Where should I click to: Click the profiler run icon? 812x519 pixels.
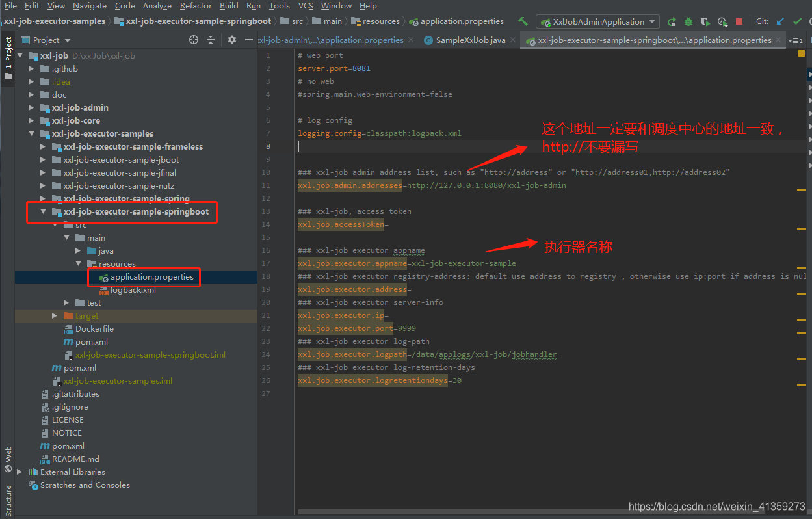pyautogui.click(x=722, y=21)
